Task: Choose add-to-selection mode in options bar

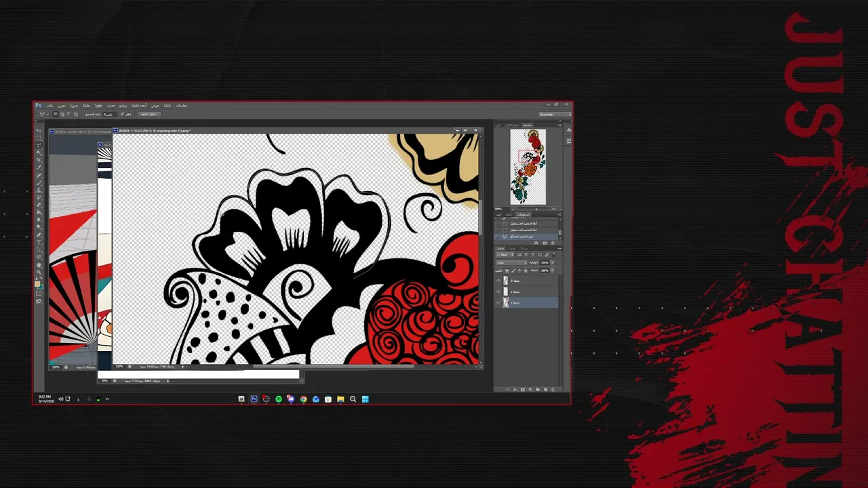Action: pyautogui.click(x=61, y=114)
